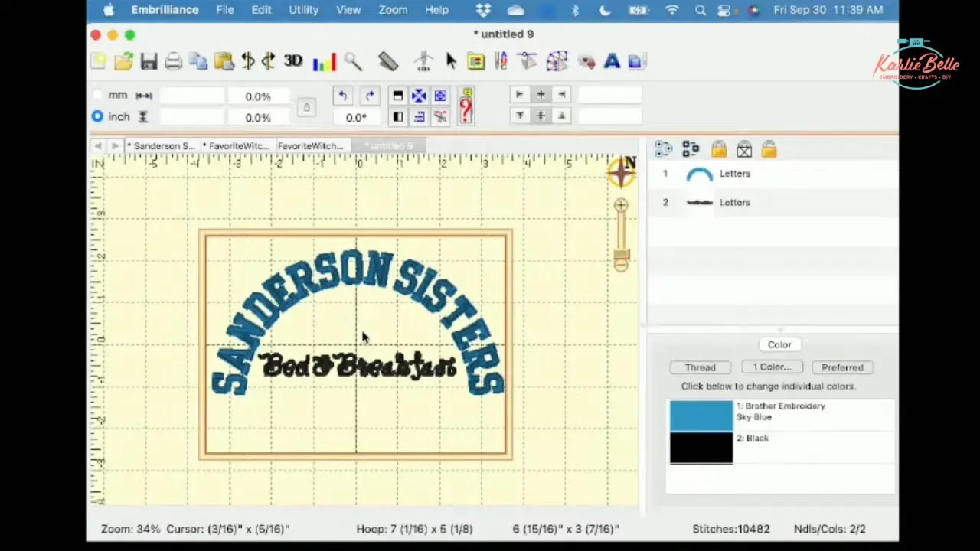
Task: Save the design with floppy disk icon
Action: tap(149, 62)
